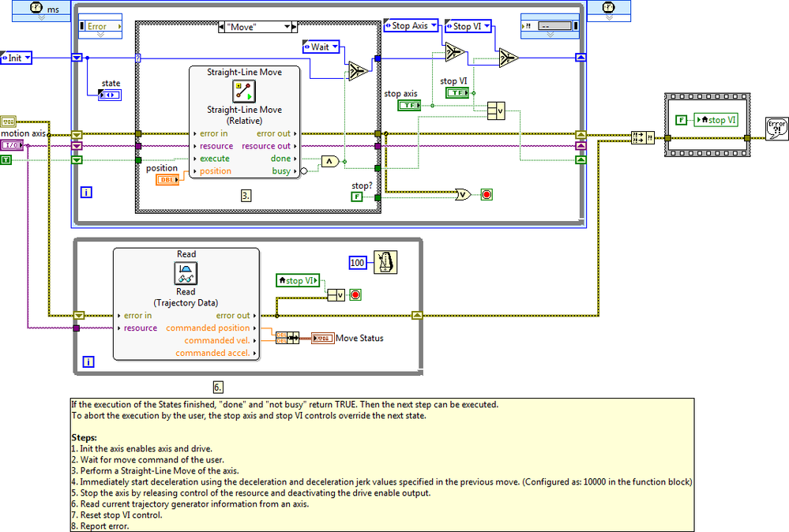Open the Init enum constant dropdown
This screenshot has width=789, height=532.
coord(28,58)
